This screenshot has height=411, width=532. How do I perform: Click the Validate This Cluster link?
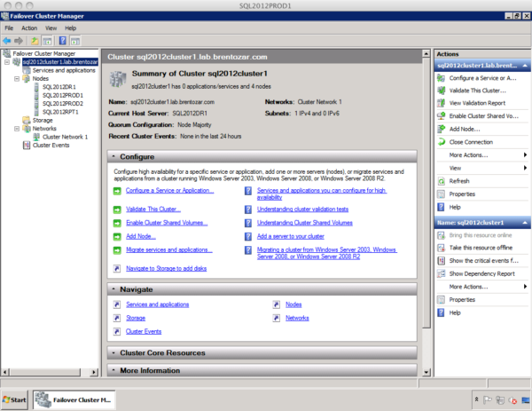click(x=153, y=209)
